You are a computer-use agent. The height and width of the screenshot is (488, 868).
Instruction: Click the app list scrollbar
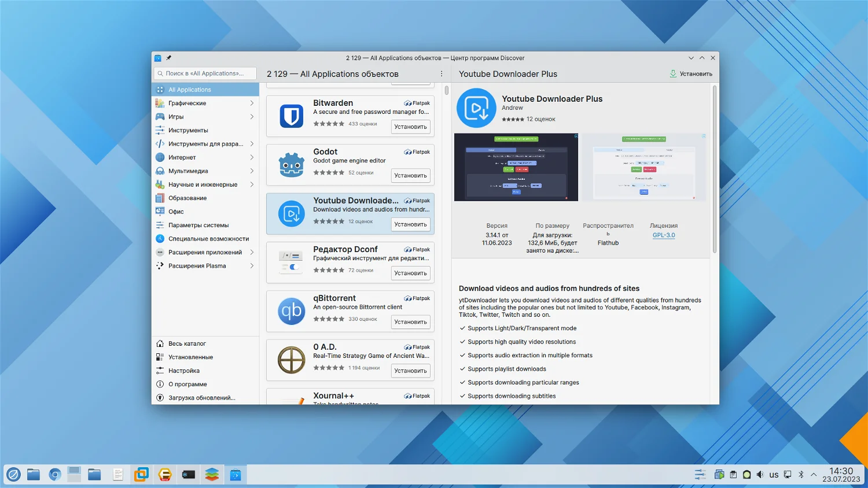click(x=447, y=90)
